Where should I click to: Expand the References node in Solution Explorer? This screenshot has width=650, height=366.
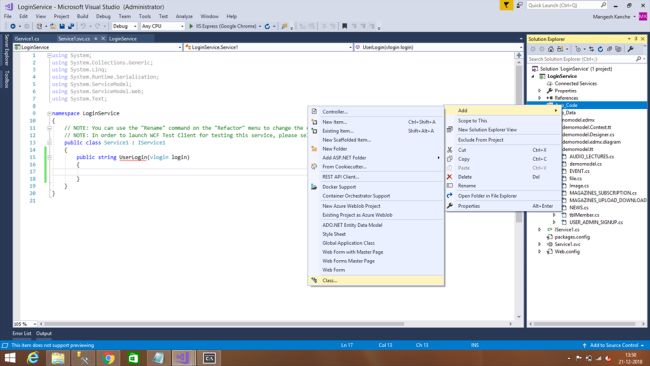click(540, 98)
